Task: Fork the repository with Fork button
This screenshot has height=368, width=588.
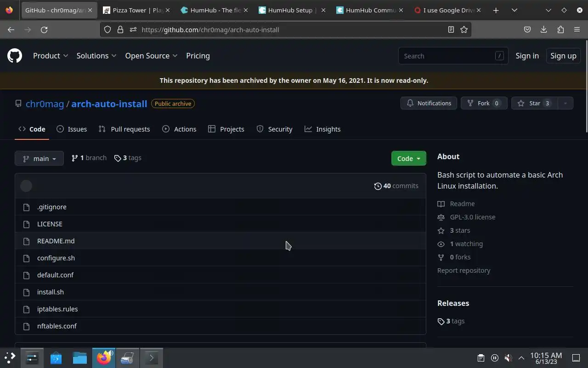Action: pyautogui.click(x=484, y=103)
